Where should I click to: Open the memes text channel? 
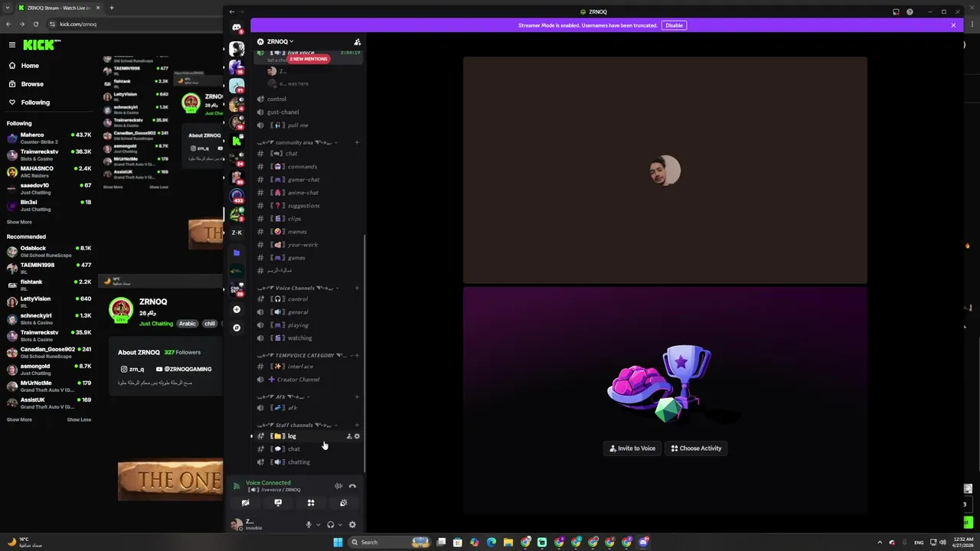point(308,232)
